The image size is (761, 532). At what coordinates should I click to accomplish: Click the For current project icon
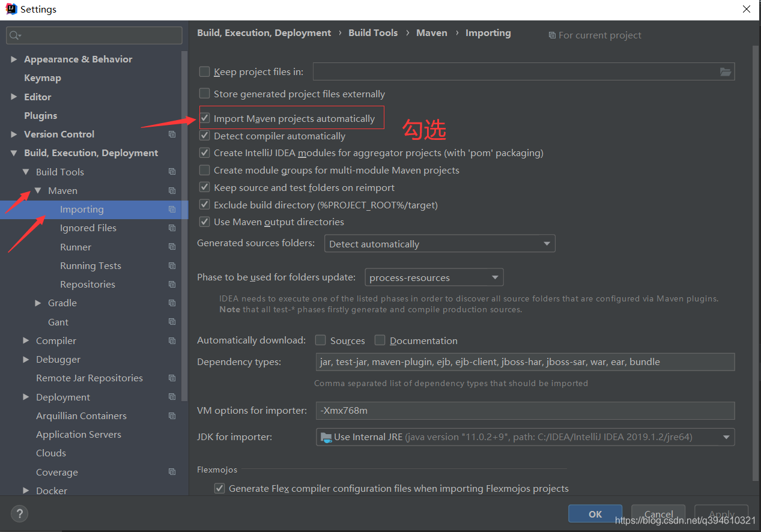pos(552,35)
